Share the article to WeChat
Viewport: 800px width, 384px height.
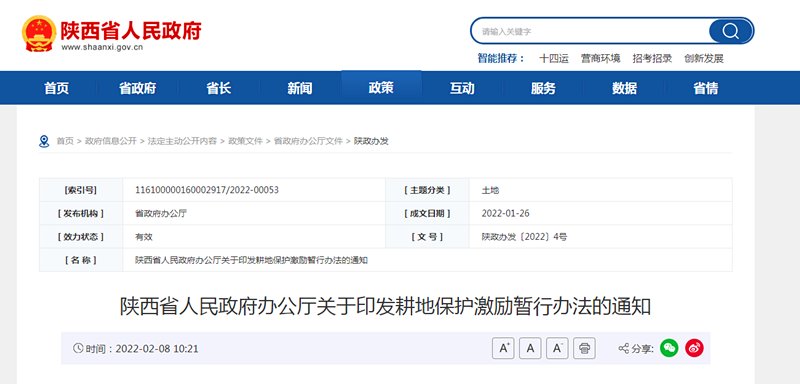(669, 348)
